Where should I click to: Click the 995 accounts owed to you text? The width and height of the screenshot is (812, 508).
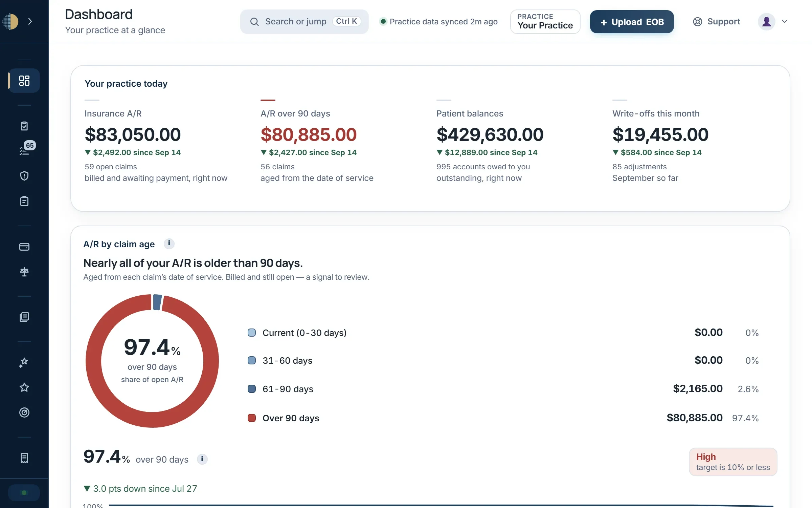click(483, 167)
